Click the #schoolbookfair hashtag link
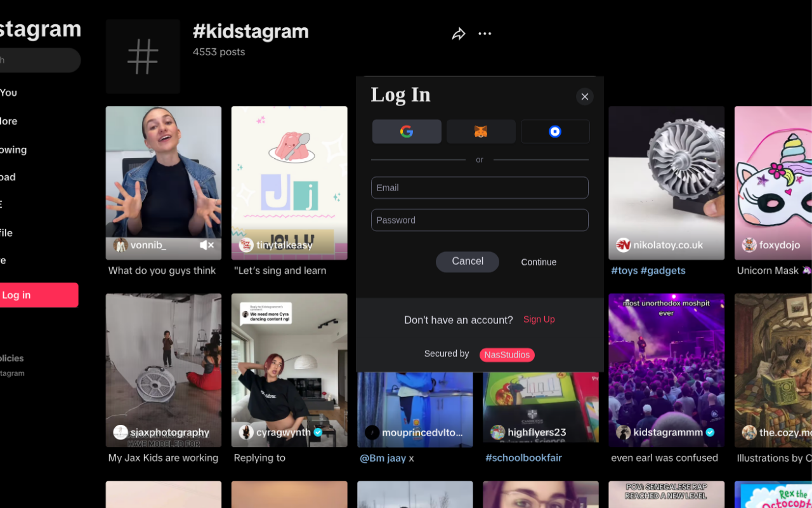 point(524,458)
